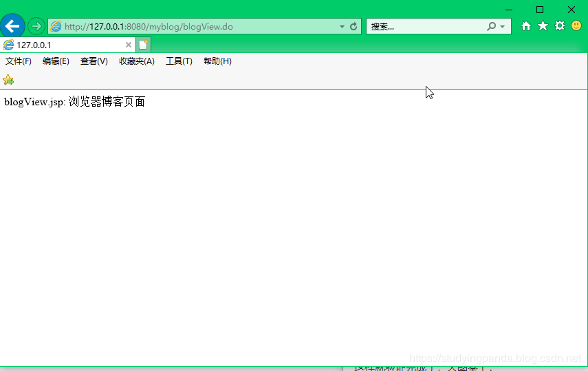Image resolution: width=588 pixels, height=371 pixels.
Task: Open the Tools gear icon
Action: click(560, 26)
